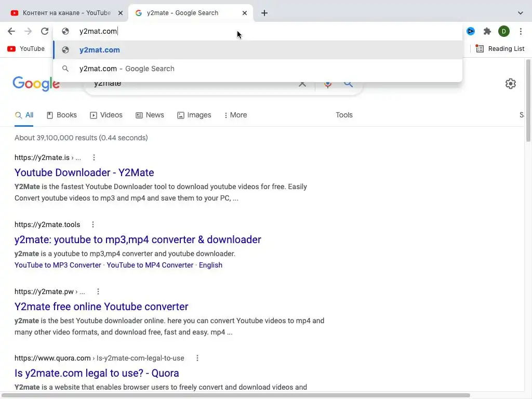Screen dimensions: 532x399
Task: Click the https://y2mate.is URL text
Action: click(x=42, y=157)
